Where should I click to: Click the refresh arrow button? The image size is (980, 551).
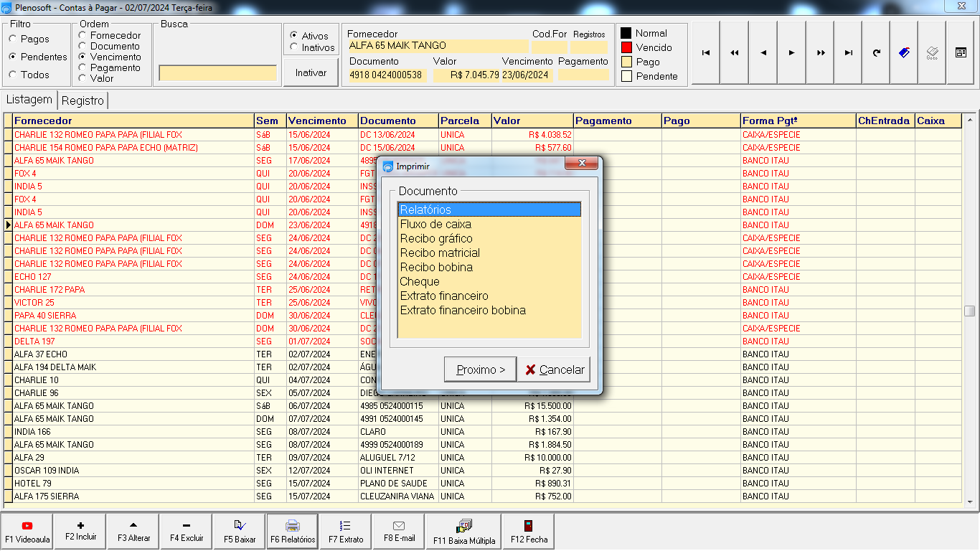click(x=877, y=53)
